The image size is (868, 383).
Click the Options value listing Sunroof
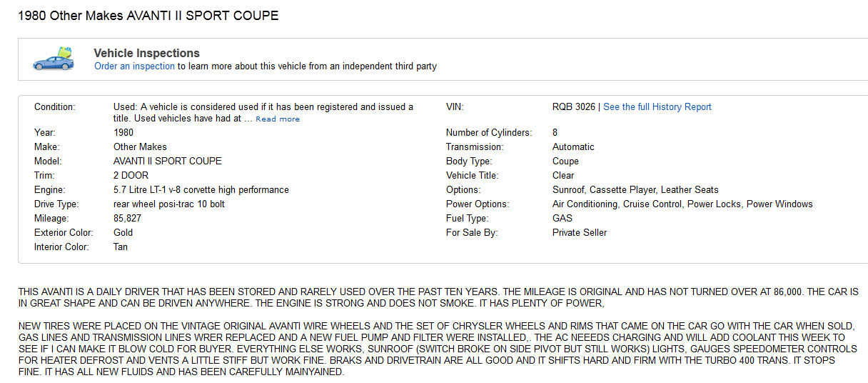[x=635, y=190]
